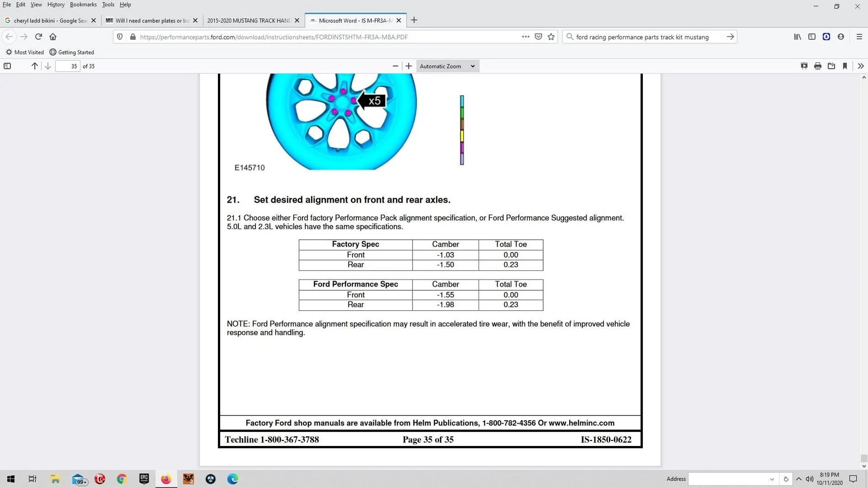Image resolution: width=868 pixels, height=488 pixels.
Task: Open the Firefox home page
Action: click(x=53, y=37)
